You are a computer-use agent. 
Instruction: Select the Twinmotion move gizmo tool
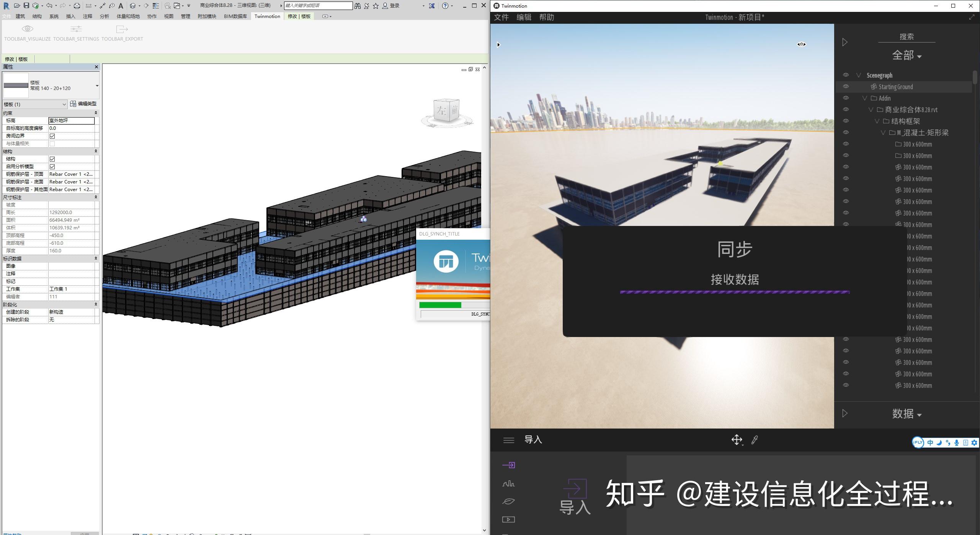pyautogui.click(x=737, y=440)
